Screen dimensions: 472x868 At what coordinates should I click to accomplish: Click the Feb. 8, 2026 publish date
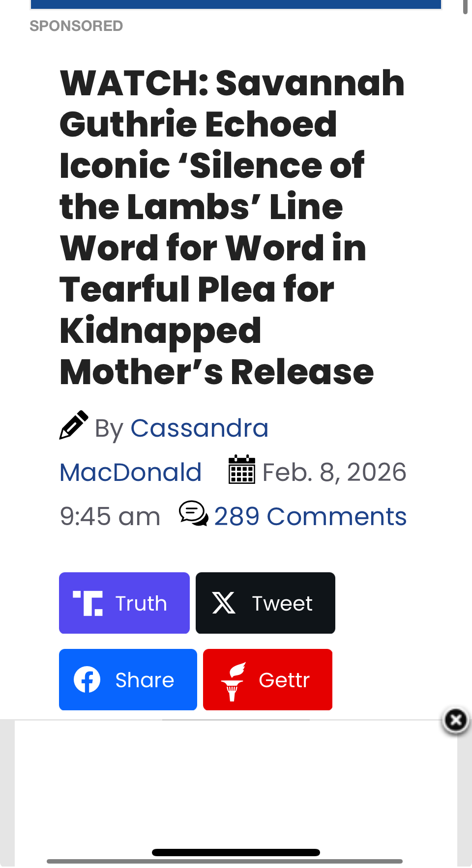[334, 472]
